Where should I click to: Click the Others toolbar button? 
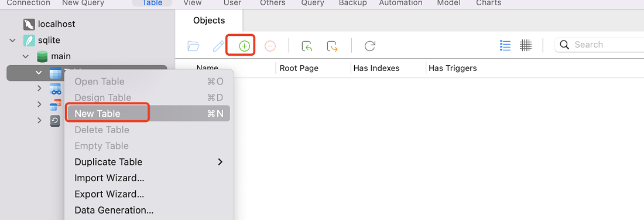[273, 3]
